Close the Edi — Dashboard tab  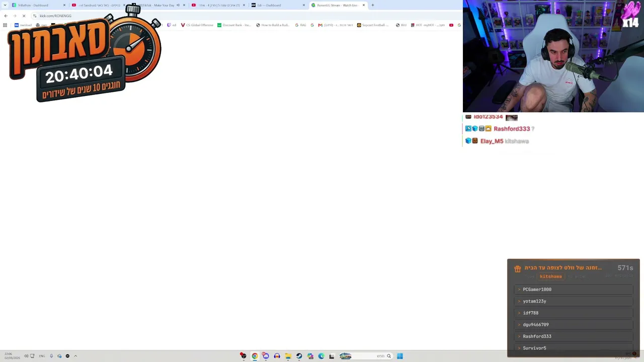[x=304, y=5]
